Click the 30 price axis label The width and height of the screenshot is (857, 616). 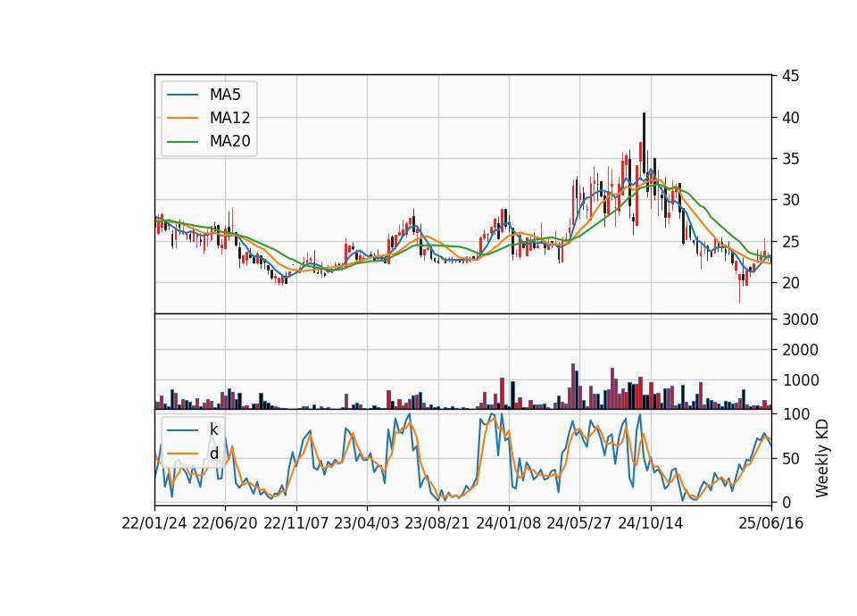tap(790, 200)
